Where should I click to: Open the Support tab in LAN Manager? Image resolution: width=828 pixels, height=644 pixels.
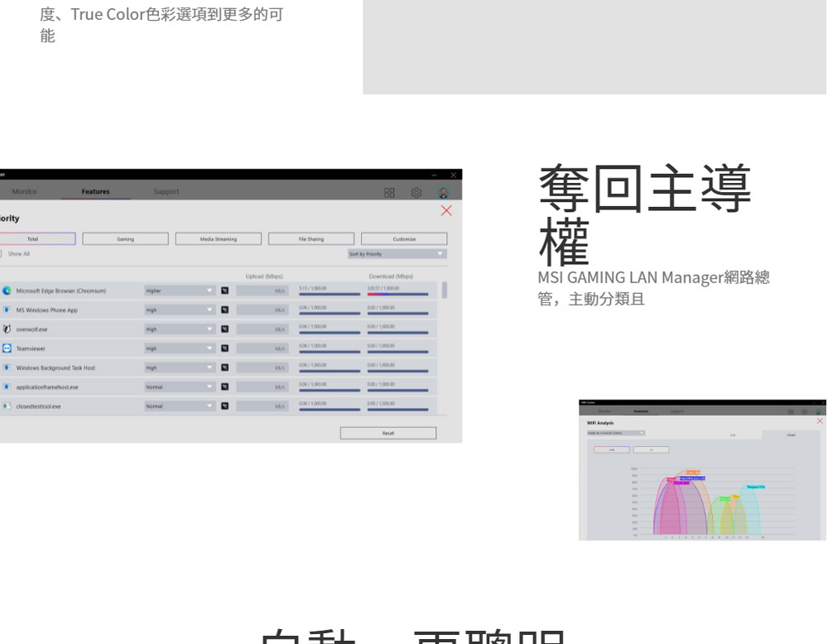click(x=166, y=191)
